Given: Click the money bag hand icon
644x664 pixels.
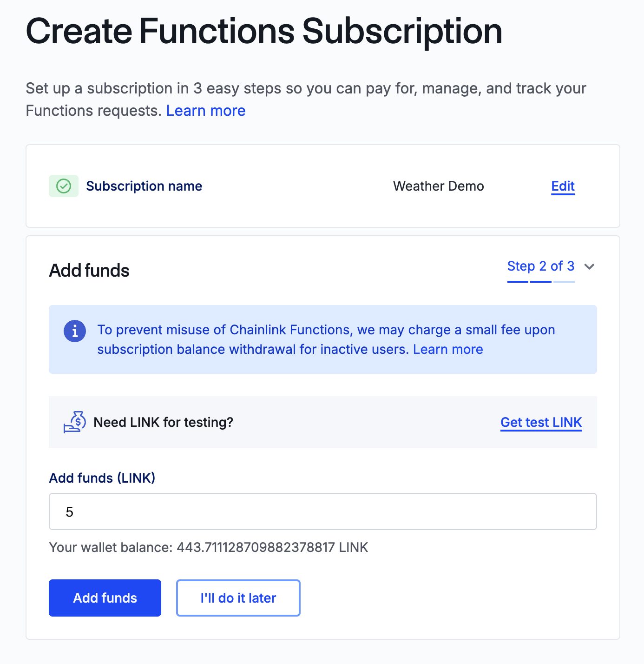Looking at the screenshot, I should pyautogui.click(x=75, y=422).
